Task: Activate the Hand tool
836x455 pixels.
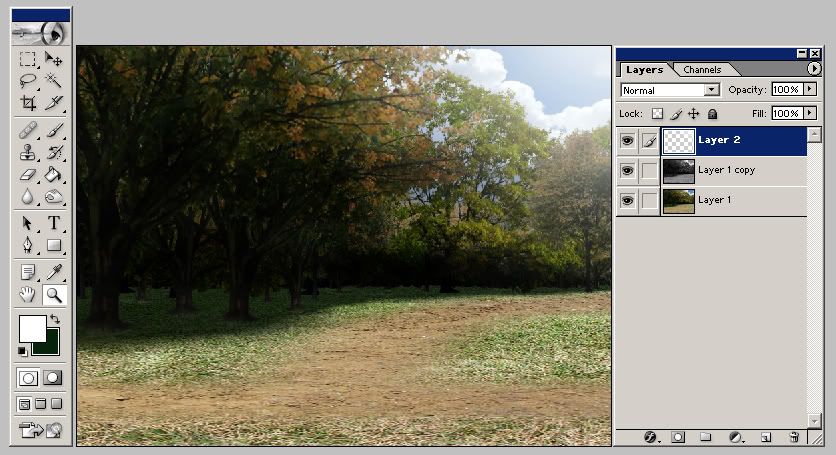Action: coord(28,294)
